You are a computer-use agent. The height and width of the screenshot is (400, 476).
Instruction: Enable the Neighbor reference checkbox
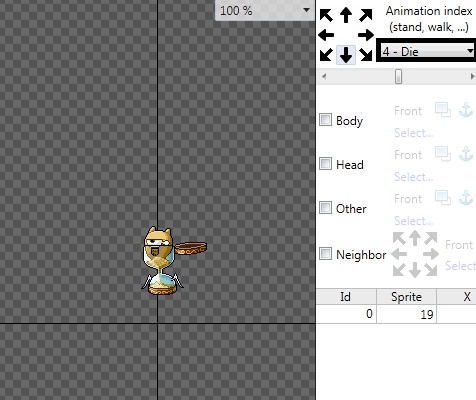coord(325,254)
